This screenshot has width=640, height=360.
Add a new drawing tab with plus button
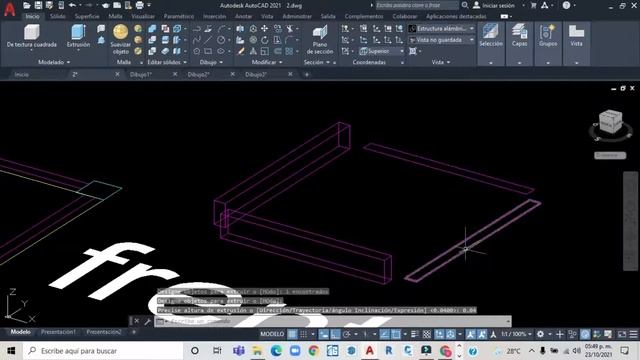(307, 75)
